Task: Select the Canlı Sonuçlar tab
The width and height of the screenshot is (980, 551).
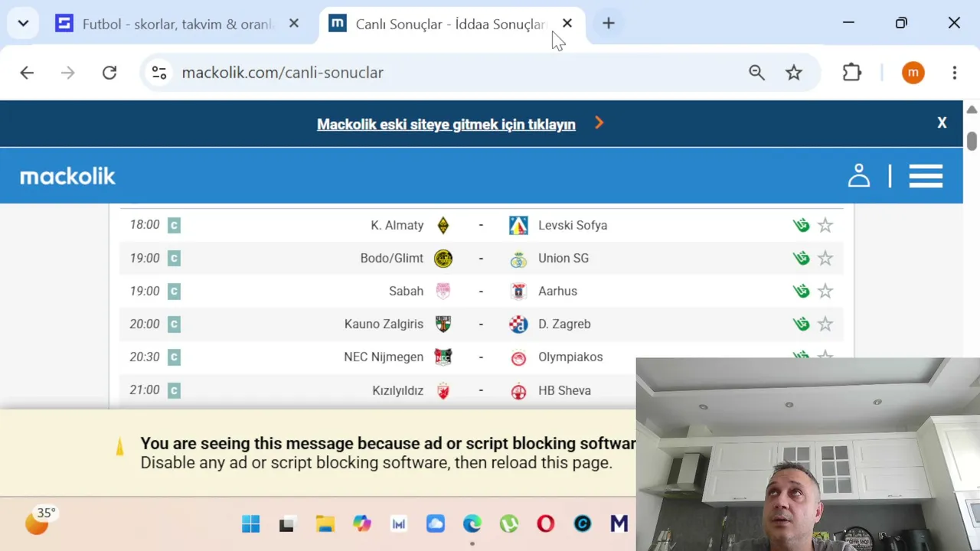Action: tap(452, 24)
